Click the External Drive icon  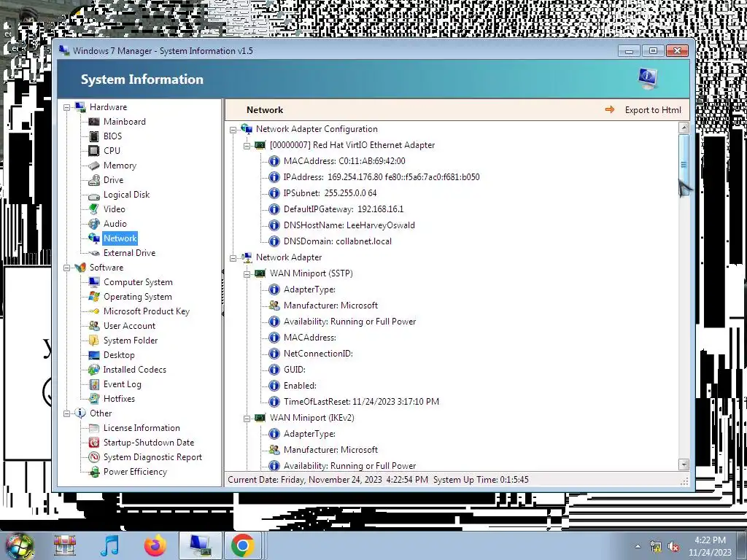pyautogui.click(x=94, y=253)
